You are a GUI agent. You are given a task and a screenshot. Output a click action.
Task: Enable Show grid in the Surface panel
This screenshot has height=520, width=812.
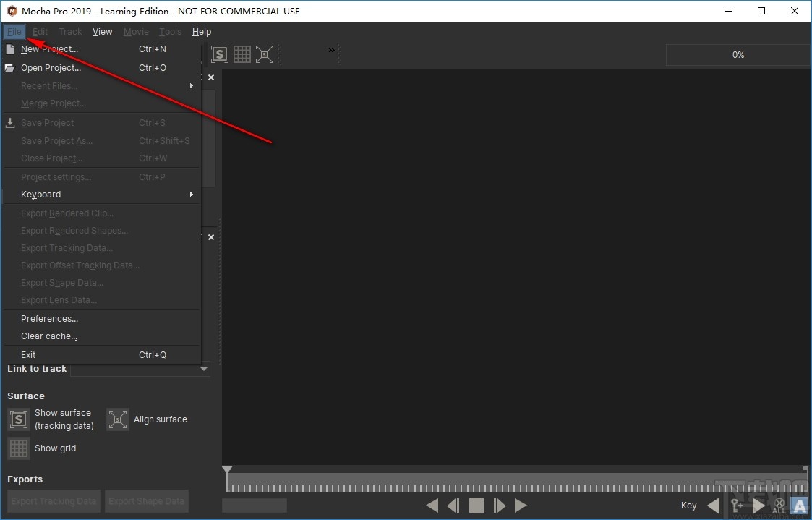pos(18,448)
